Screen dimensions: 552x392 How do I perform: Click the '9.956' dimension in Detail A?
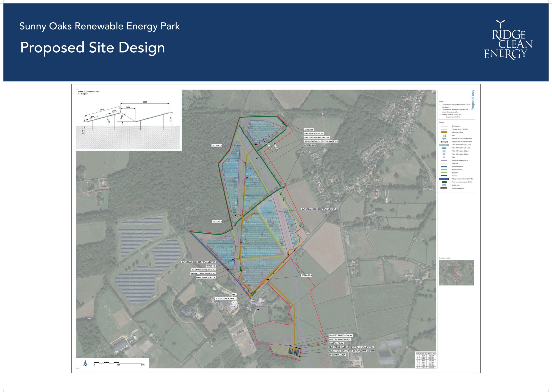coord(145,102)
